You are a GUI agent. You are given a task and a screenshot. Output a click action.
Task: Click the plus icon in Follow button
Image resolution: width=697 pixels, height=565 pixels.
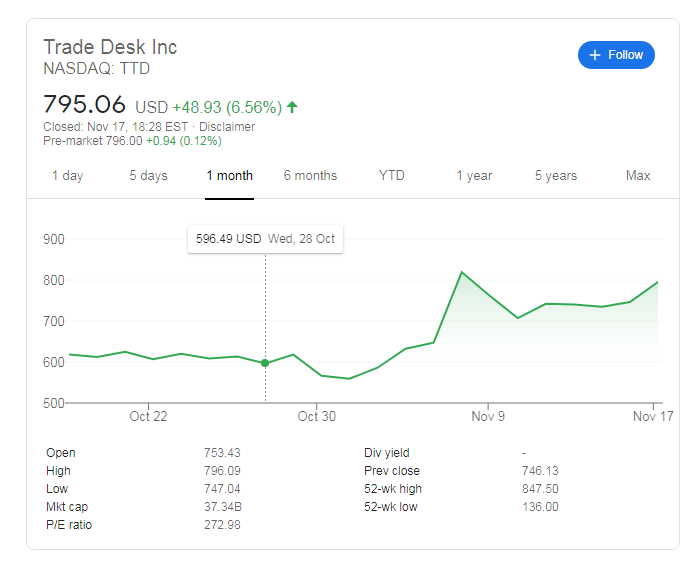pyautogui.click(x=595, y=55)
